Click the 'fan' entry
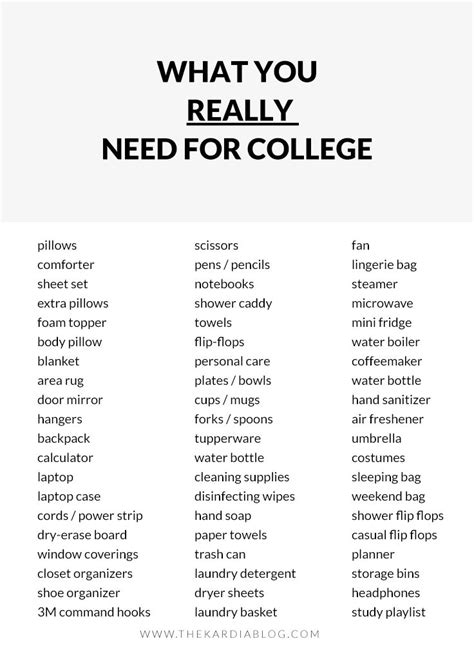This screenshot has height=648, width=474. 360,245
